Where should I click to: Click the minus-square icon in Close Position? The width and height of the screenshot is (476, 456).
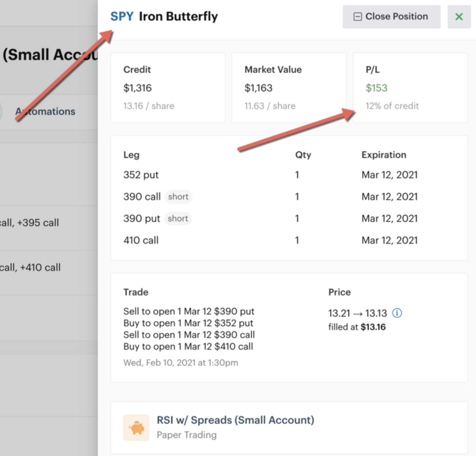coord(358,17)
